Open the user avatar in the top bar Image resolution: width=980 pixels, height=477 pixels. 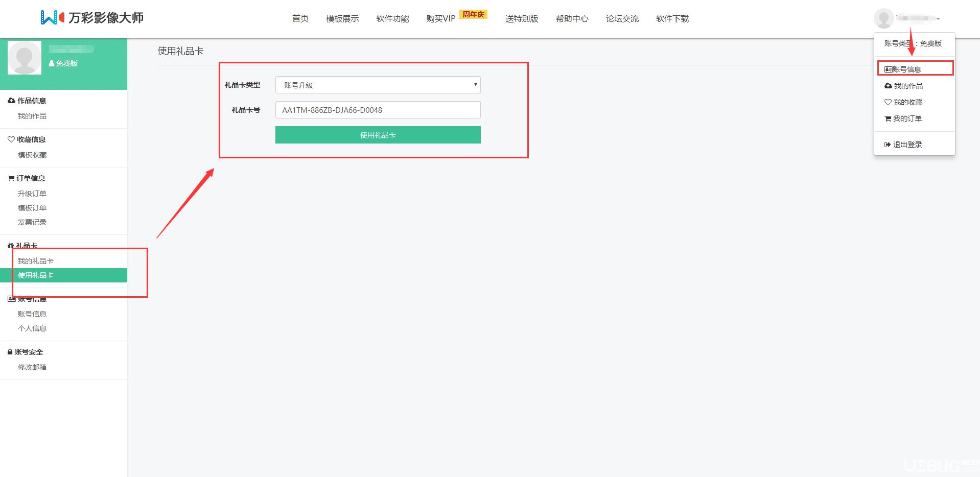pyautogui.click(x=883, y=18)
